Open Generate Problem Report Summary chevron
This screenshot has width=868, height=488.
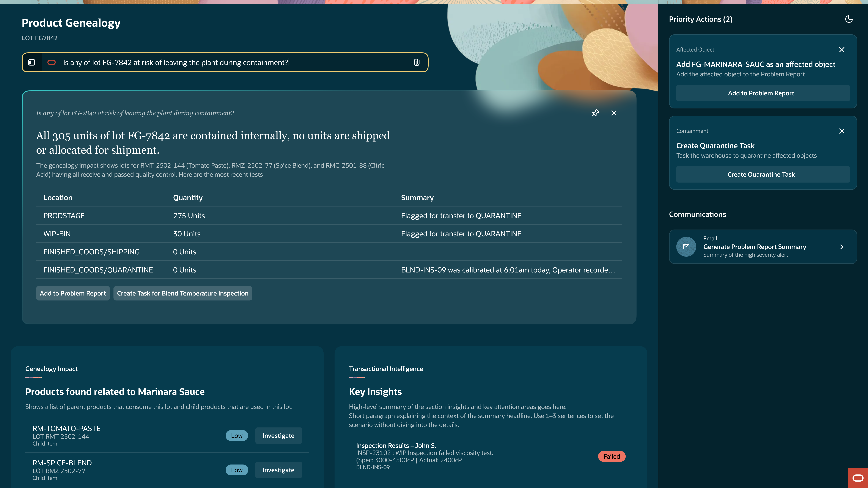pyautogui.click(x=842, y=247)
